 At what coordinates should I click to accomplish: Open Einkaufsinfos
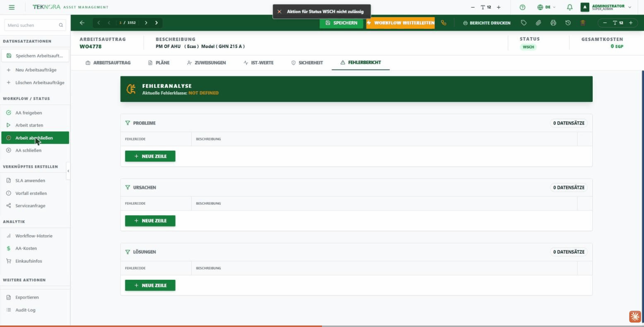tap(35, 261)
